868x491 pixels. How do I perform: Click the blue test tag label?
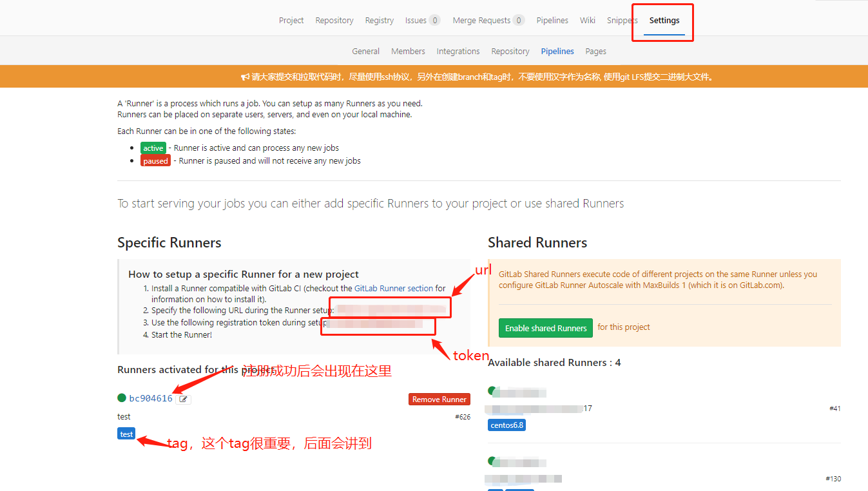pos(126,434)
